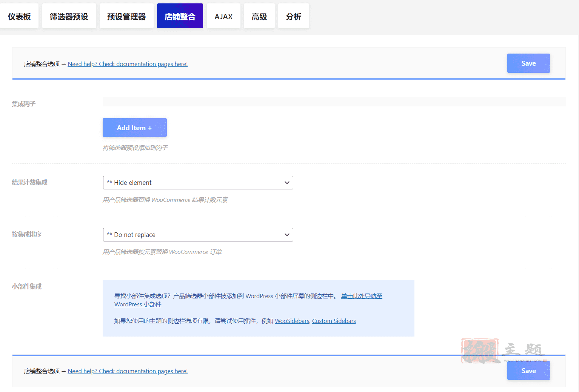This screenshot has height=392, width=579.
Task: Open the bottom documentation help link
Action: point(128,371)
